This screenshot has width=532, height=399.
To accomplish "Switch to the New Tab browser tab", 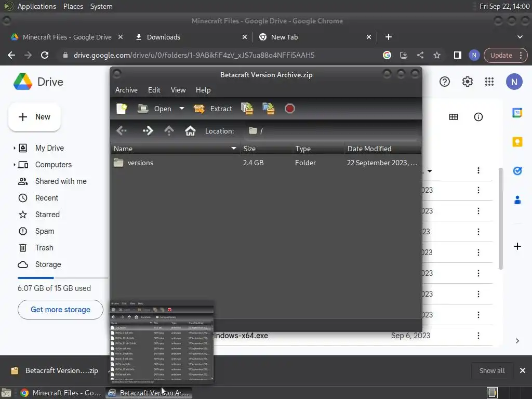I will [x=314, y=37].
